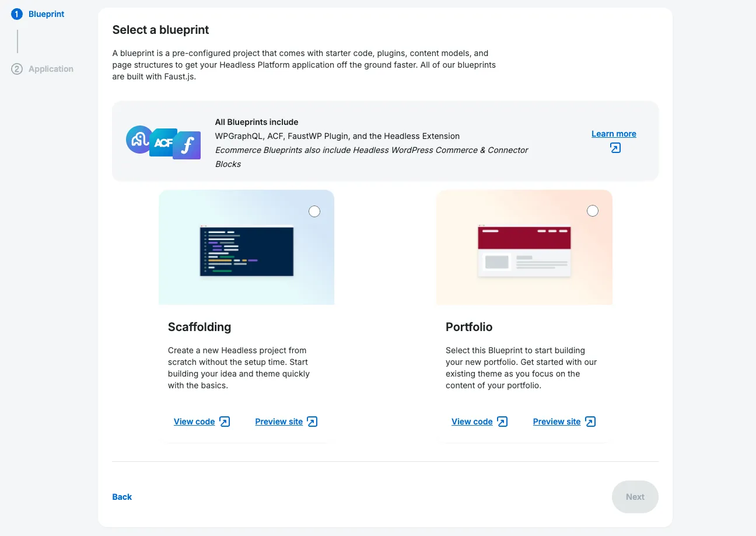This screenshot has height=536, width=756.
Task: Click external-link icon under Learn more
Action: [x=615, y=148]
